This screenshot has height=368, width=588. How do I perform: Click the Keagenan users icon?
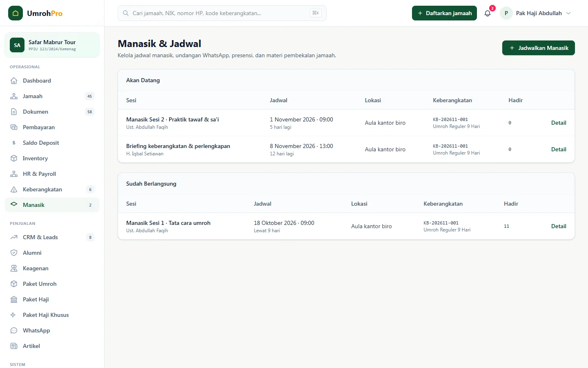[x=14, y=268]
